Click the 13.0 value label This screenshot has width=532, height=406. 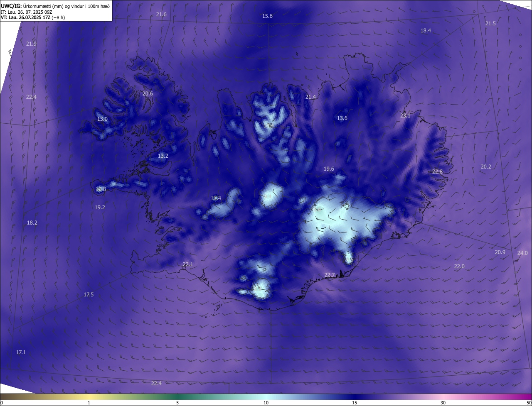(102, 119)
